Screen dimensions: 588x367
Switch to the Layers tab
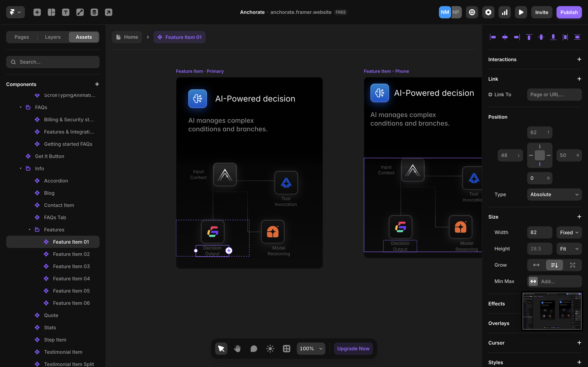tap(53, 37)
